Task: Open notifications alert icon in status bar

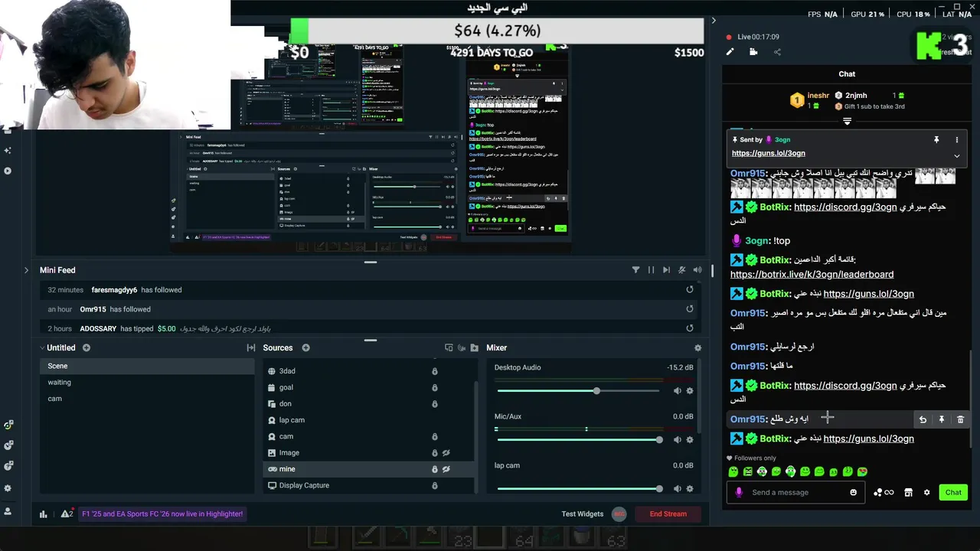Action: pyautogui.click(x=67, y=514)
